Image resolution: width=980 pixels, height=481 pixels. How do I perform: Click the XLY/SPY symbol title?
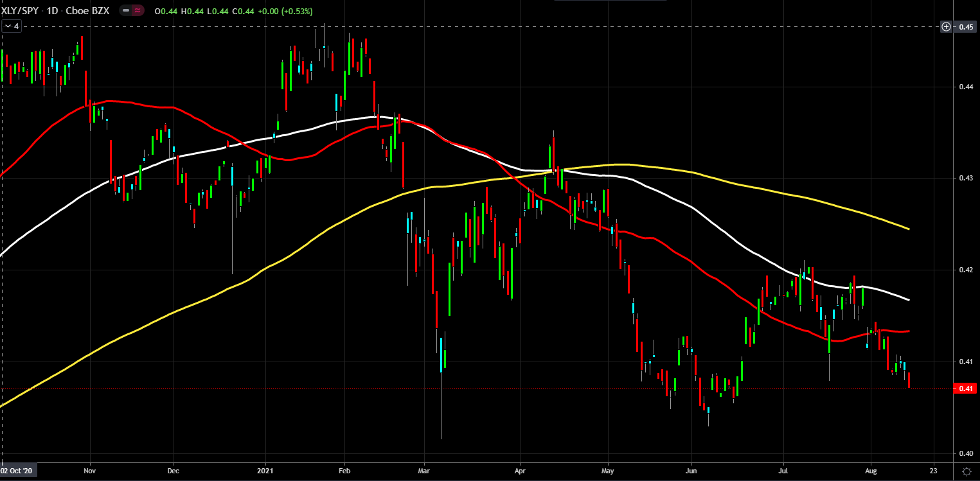coord(21,10)
